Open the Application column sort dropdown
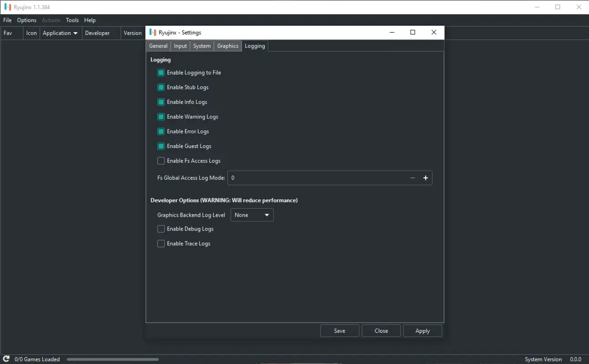The height and width of the screenshot is (364, 589). point(76,33)
